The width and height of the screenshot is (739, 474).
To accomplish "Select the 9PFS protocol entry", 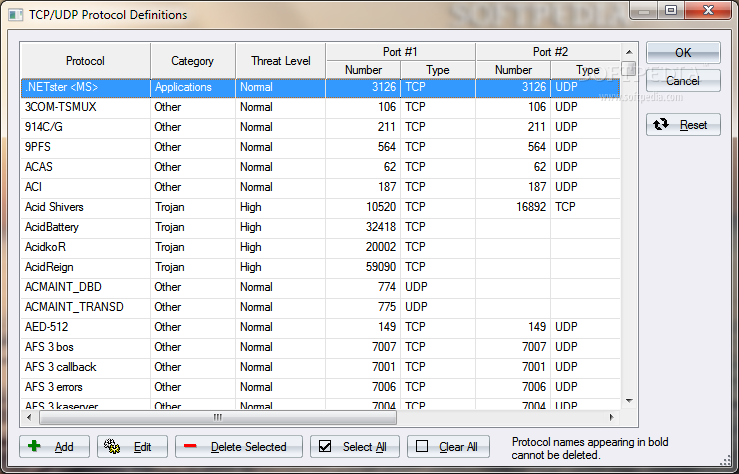I will (x=320, y=147).
